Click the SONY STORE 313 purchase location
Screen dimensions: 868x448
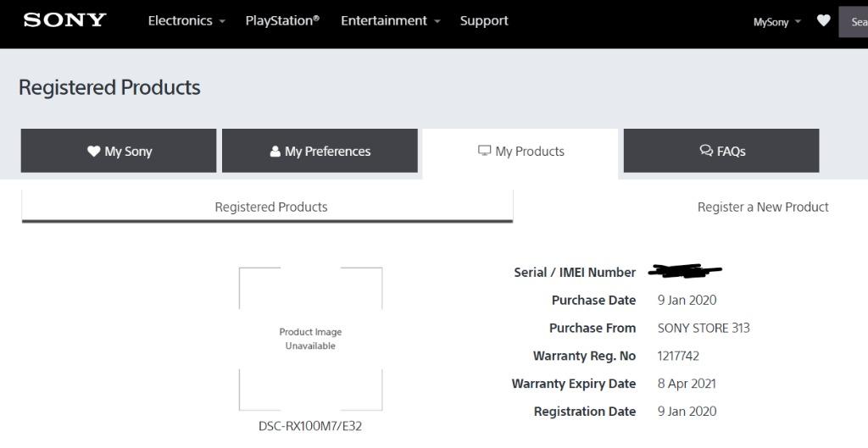click(x=704, y=328)
